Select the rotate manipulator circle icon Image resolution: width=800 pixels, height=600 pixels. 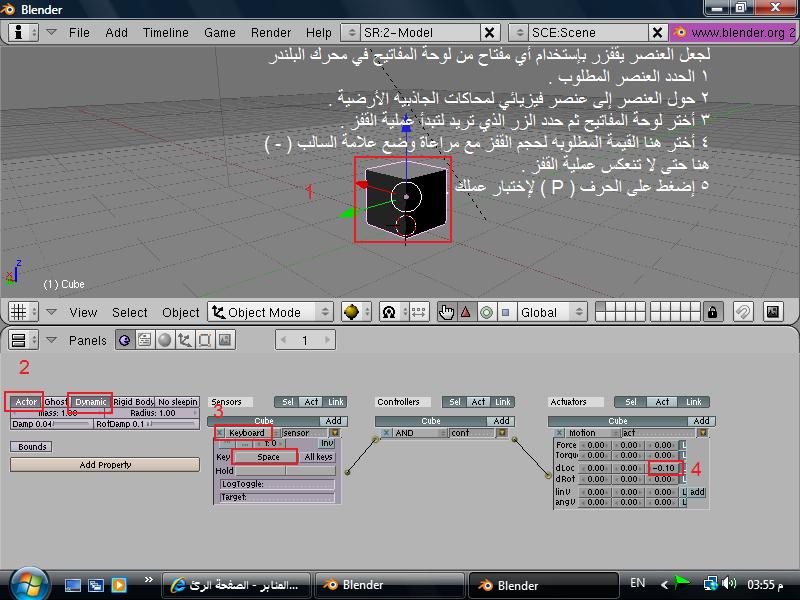pos(486,312)
